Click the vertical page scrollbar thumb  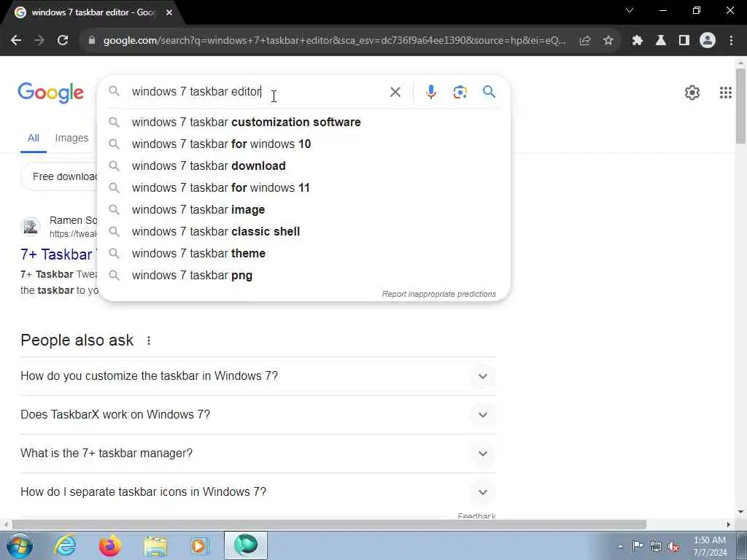741,106
